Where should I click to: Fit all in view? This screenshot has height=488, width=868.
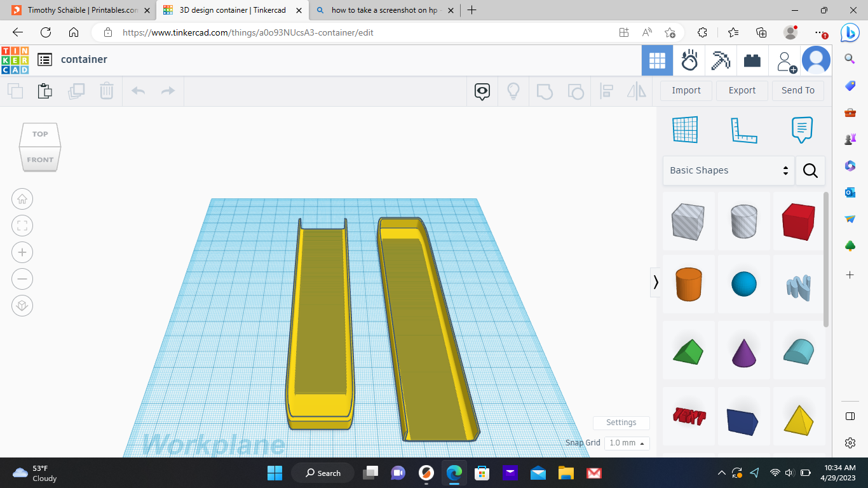[22, 226]
